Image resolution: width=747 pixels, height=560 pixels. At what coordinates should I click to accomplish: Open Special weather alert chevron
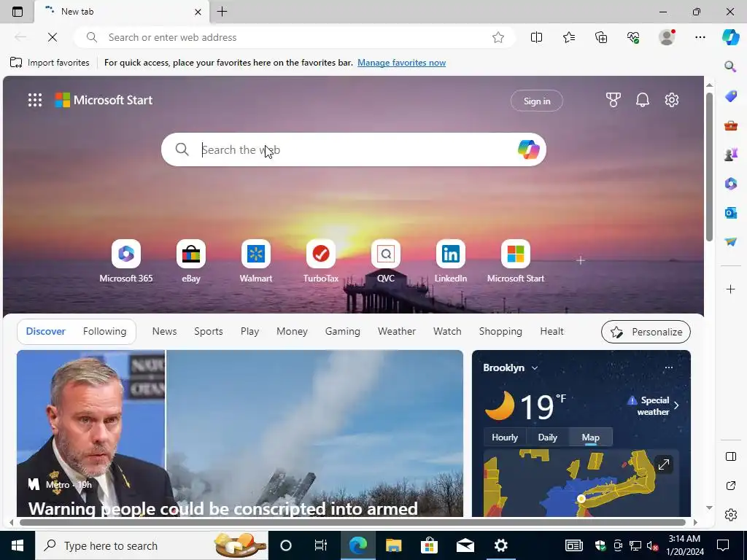676,405
